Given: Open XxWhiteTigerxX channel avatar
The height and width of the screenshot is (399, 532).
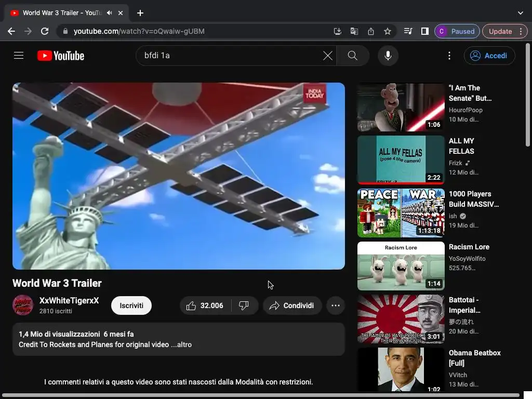Looking at the screenshot, I should [x=23, y=305].
